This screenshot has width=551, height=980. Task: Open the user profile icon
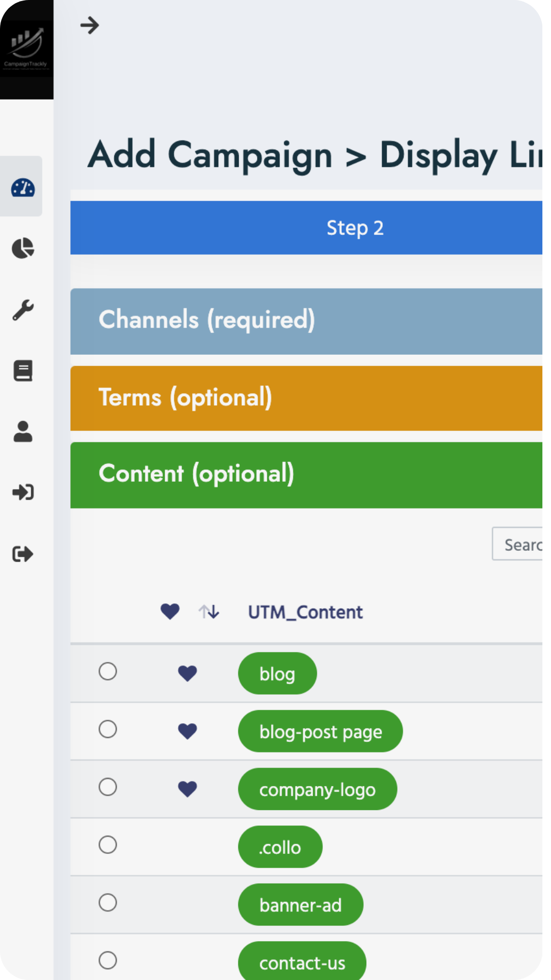23,432
